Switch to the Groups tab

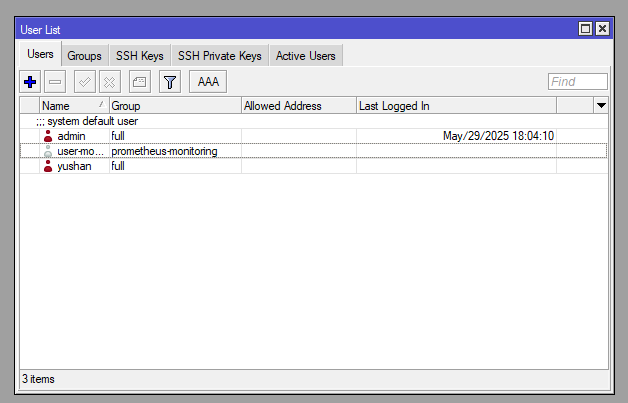pos(84,56)
